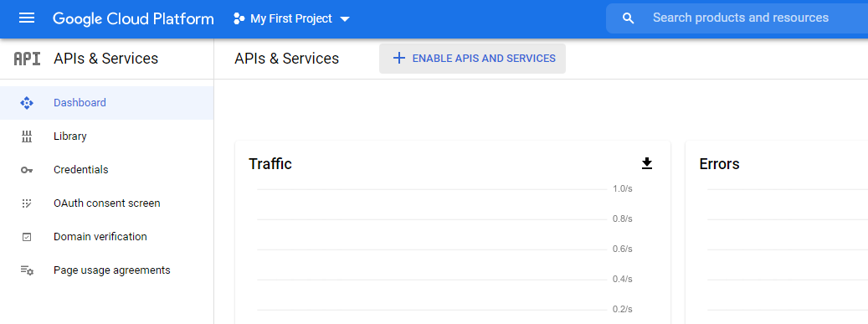Click the Google Cloud Platform logo link

tap(133, 18)
